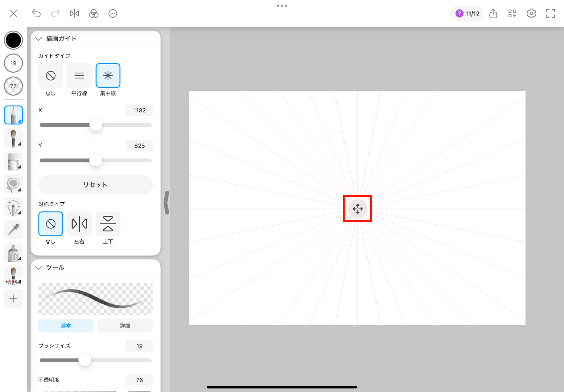Open the color adjustment overlapping circles icon
This screenshot has width=564, height=392.
(x=93, y=13)
